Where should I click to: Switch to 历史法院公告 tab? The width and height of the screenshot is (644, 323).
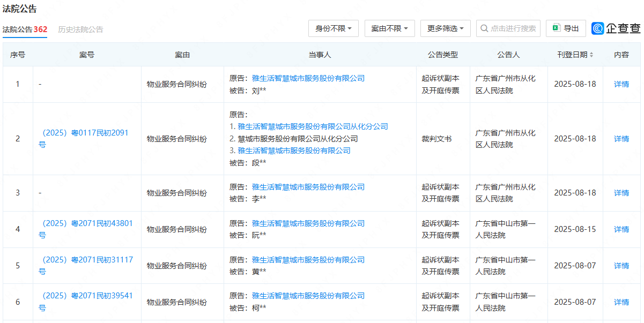click(x=80, y=29)
